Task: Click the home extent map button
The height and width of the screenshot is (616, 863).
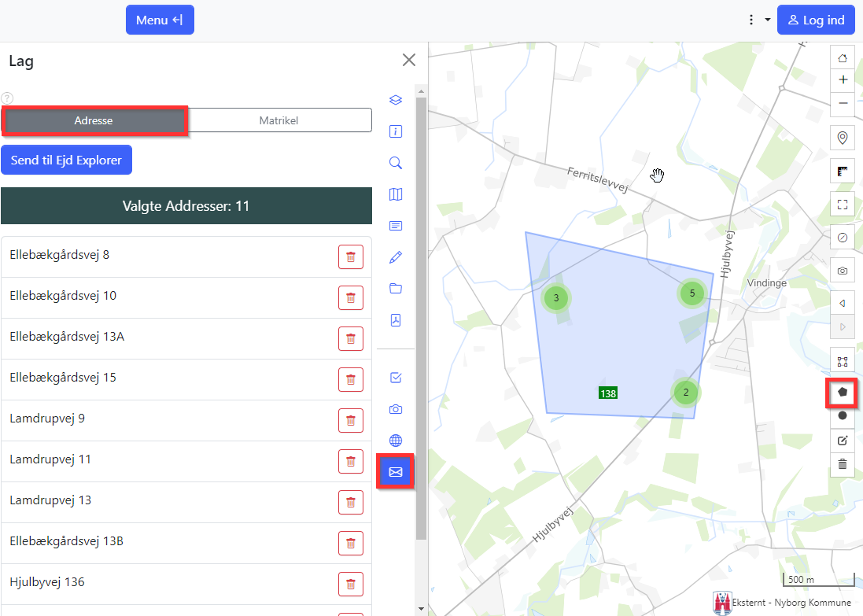Action: (x=843, y=57)
